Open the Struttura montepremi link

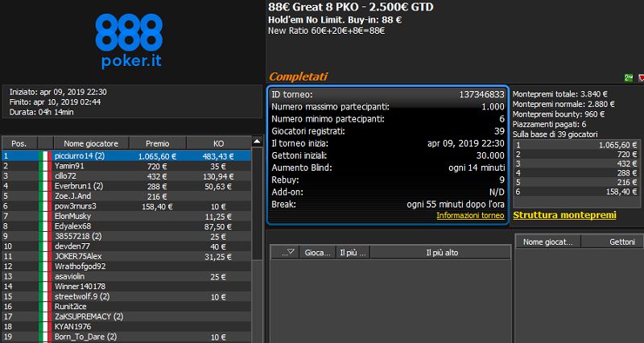click(x=564, y=216)
